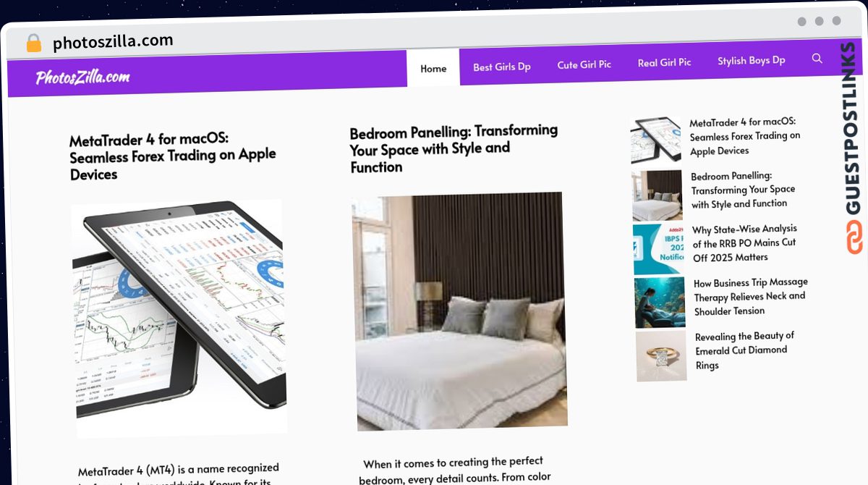Screen dimensions: 868x485
Task: Open the Real Girl Pic menu item
Action: [x=664, y=62]
